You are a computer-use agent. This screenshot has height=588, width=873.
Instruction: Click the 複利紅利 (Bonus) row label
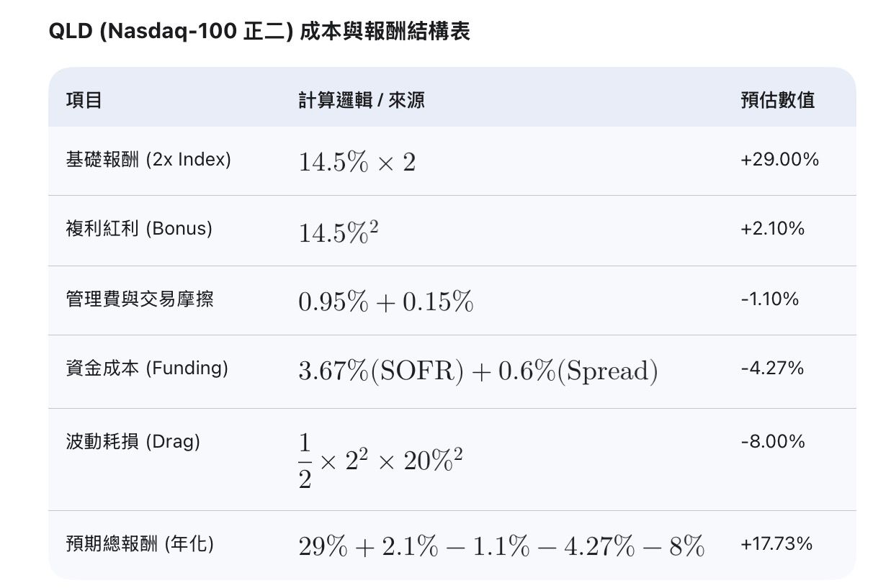pos(139,229)
